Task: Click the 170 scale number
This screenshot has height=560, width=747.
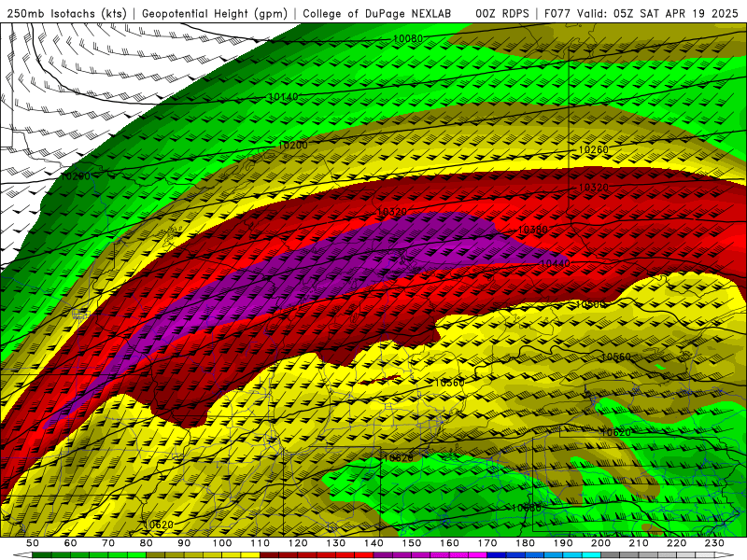Action: click(x=487, y=543)
